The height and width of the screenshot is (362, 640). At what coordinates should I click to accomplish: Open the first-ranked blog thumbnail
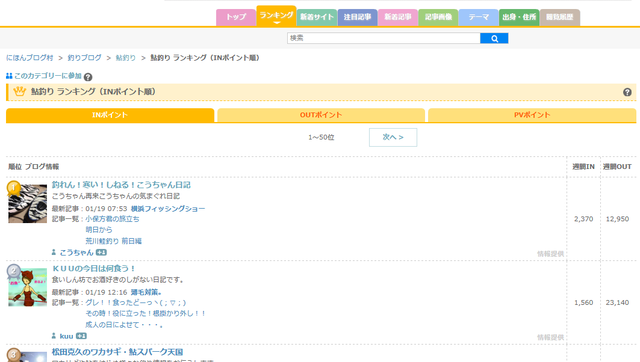27,203
